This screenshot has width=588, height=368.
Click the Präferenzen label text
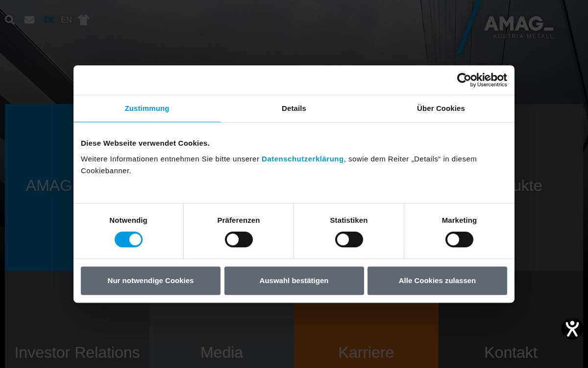pyautogui.click(x=239, y=220)
